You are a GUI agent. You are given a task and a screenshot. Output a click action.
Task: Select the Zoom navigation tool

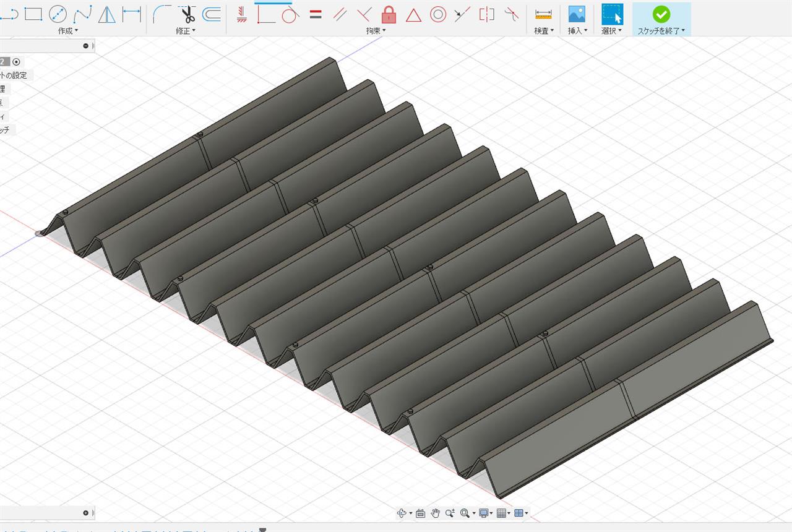(x=450, y=513)
